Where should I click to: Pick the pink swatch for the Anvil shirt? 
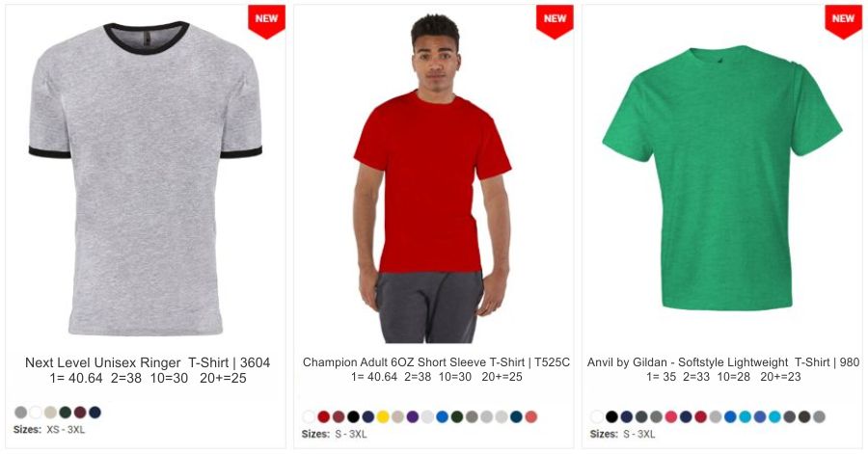point(671,417)
